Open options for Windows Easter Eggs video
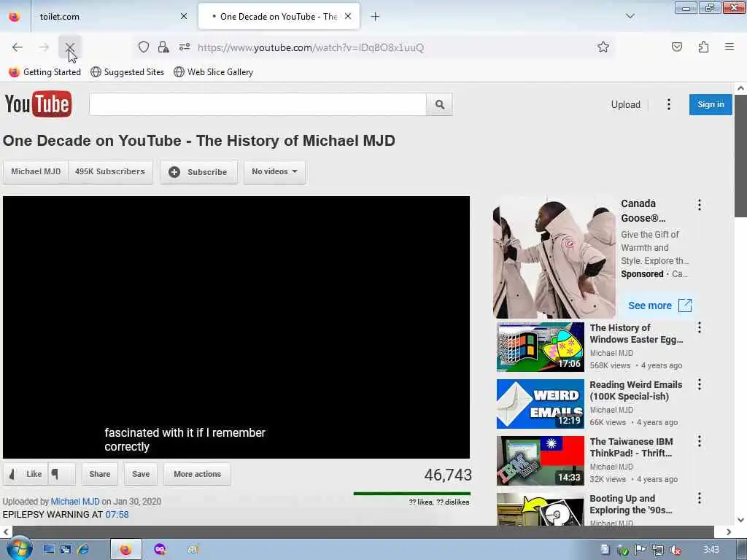This screenshot has height=560, width=747. (700, 327)
